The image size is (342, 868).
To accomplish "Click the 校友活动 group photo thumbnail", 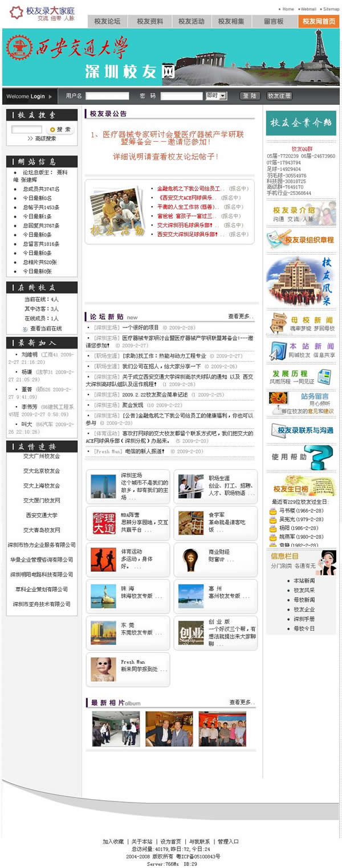I will click(x=117, y=212).
